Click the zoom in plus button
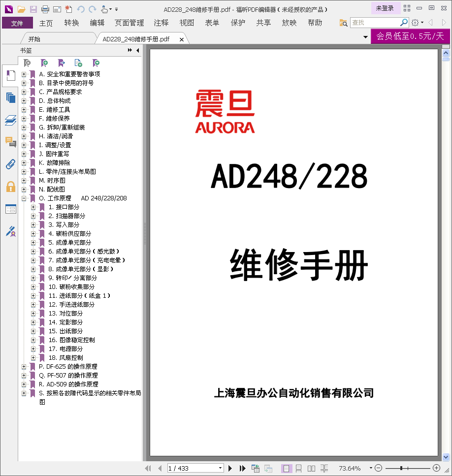The height and width of the screenshot is (476, 452). pyautogui.click(x=437, y=468)
